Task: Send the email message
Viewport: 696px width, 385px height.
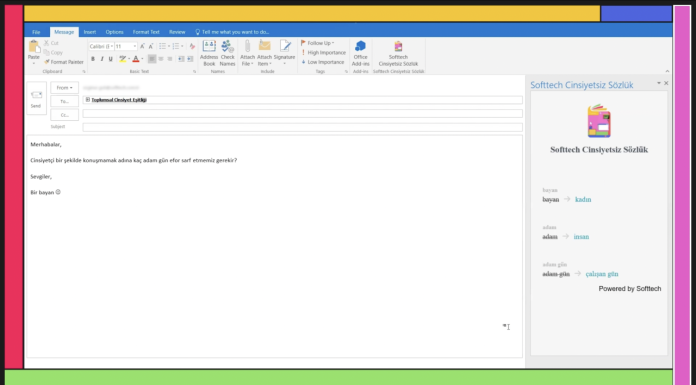Action: coord(36,98)
